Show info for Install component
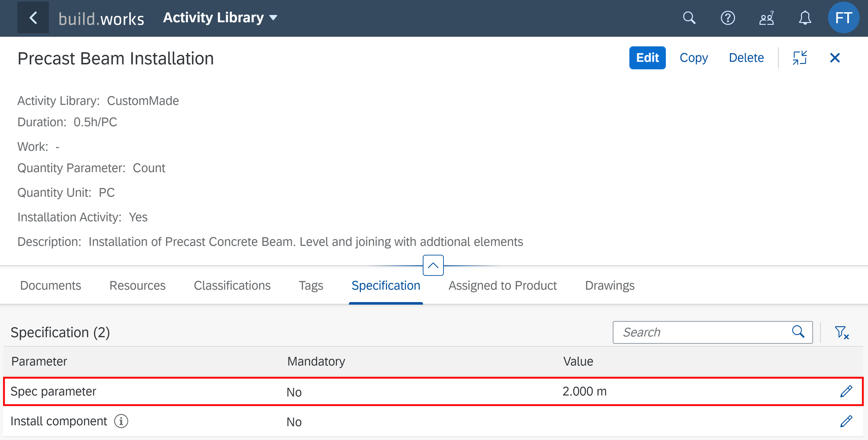The height and width of the screenshot is (440, 868). click(x=121, y=421)
